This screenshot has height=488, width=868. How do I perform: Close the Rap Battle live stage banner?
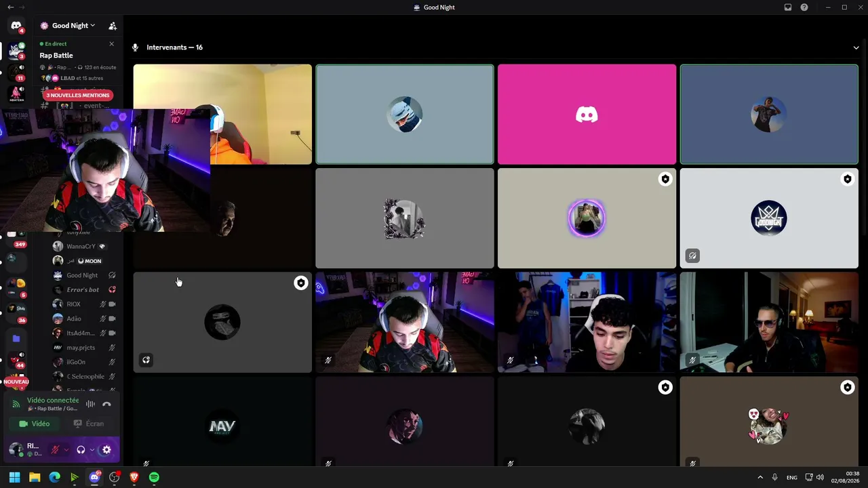pyautogui.click(x=112, y=44)
